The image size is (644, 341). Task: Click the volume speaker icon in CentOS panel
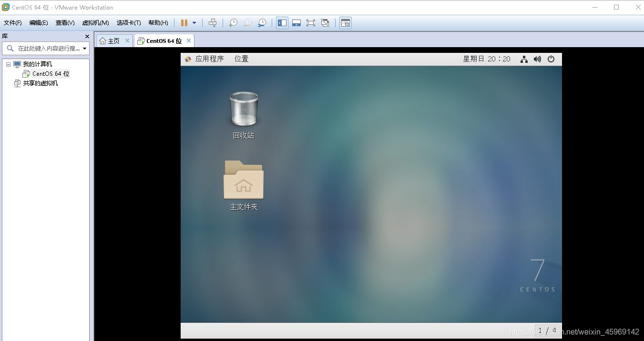[x=537, y=59]
